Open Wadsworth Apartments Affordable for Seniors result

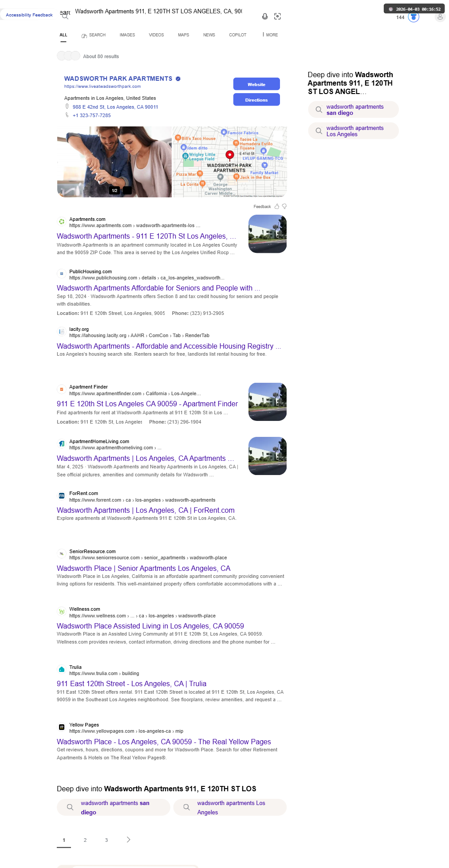pos(158,288)
